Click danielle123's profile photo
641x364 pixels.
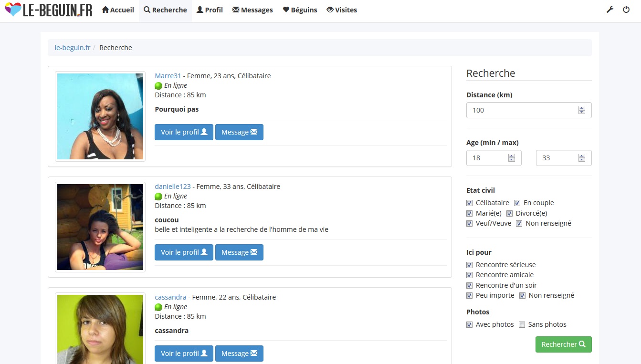click(x=100, y=227)
